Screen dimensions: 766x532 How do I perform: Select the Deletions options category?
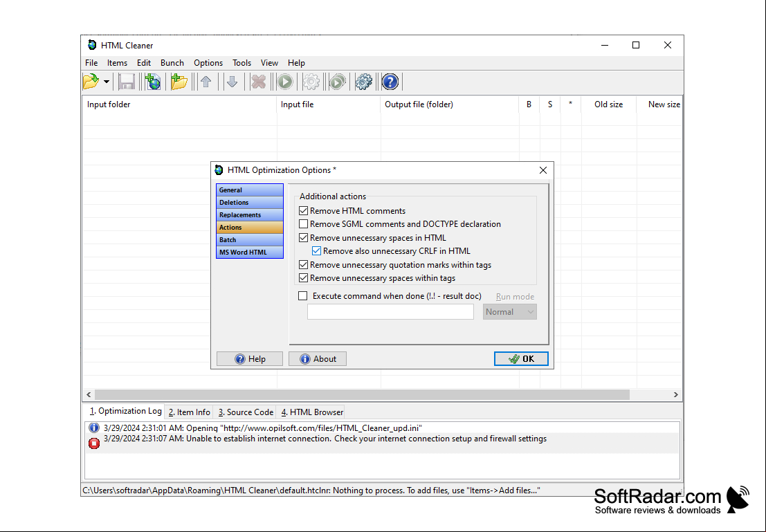pos(250,202)
